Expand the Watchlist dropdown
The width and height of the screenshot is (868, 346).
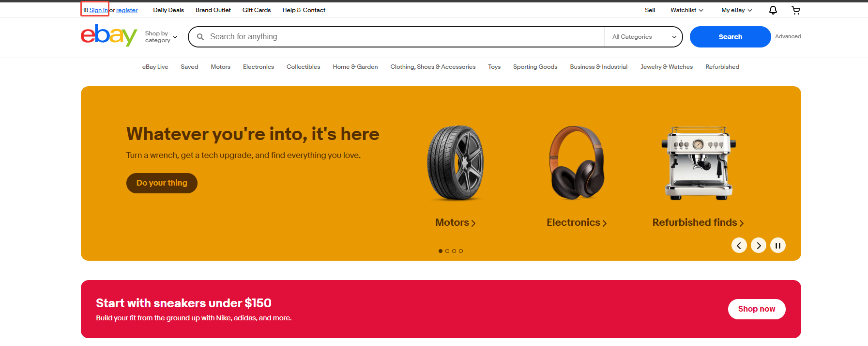[x=686, y=10]
